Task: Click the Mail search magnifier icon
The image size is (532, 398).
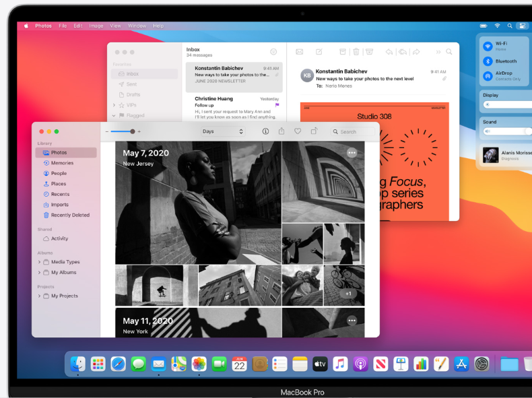Action: click(x=449, y=52)
